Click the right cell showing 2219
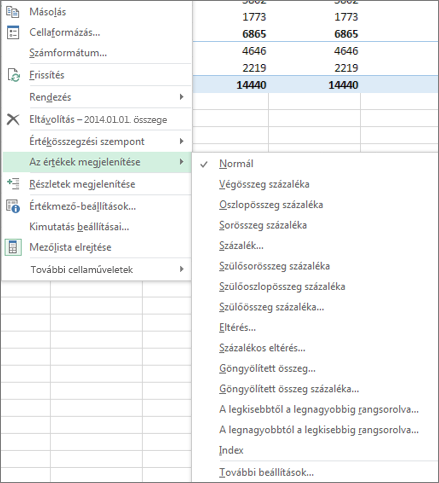The height and width of the screenshot is (483, 439). click(346, 68)
